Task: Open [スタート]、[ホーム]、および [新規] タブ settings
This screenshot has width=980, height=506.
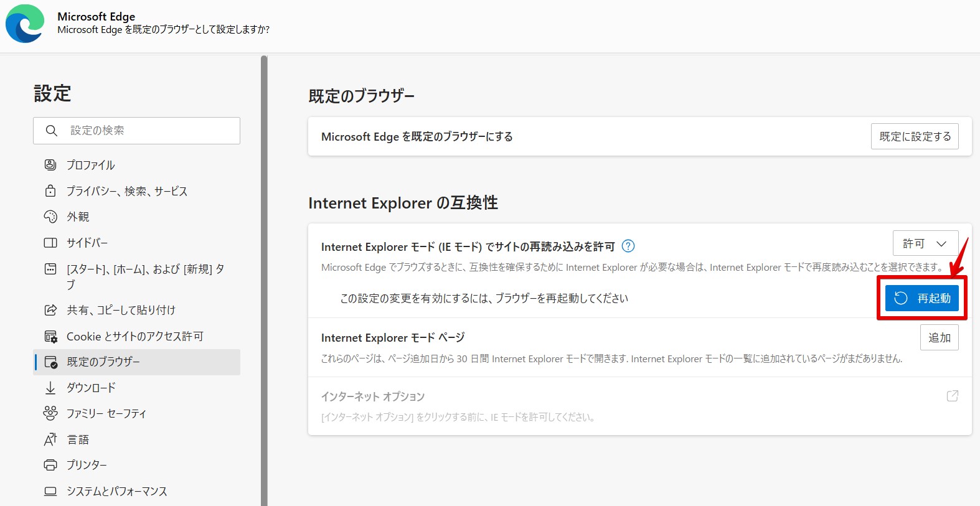Action: click(x=137, y=276)
